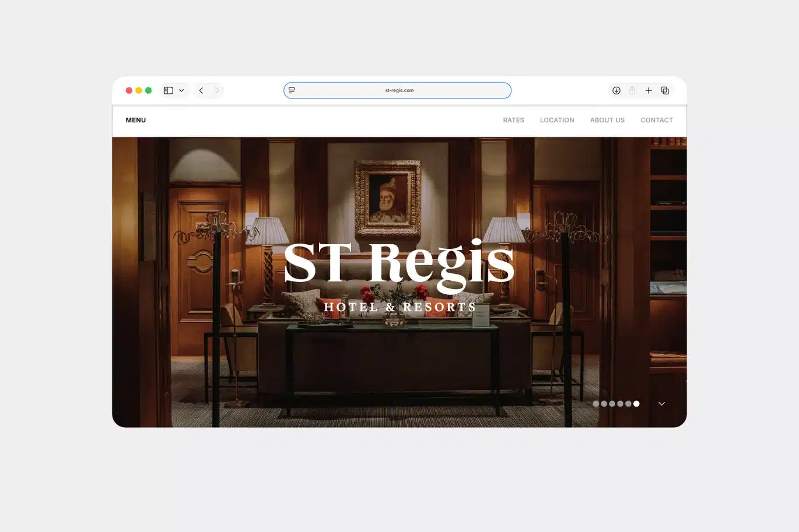This screenshot has width=799, height=532.
Task: Toggle the Safari sidebar panel icon
Action: click(x=169, y=90)
